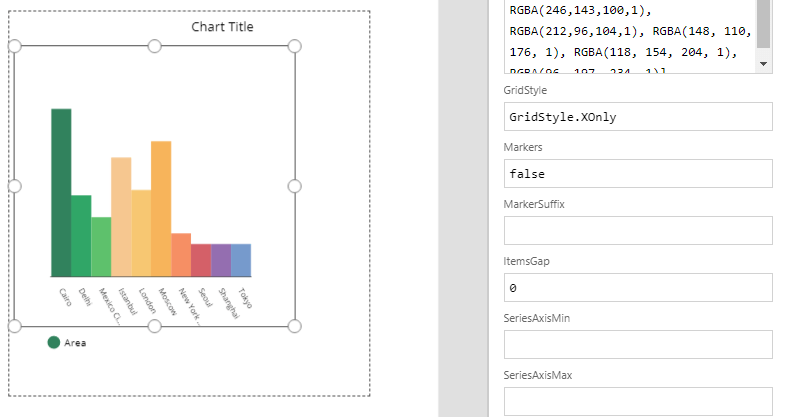The width and height of the screenshot is (785, 417).
Task: Click the Istanbul axis label
Action: click(127, 301)
